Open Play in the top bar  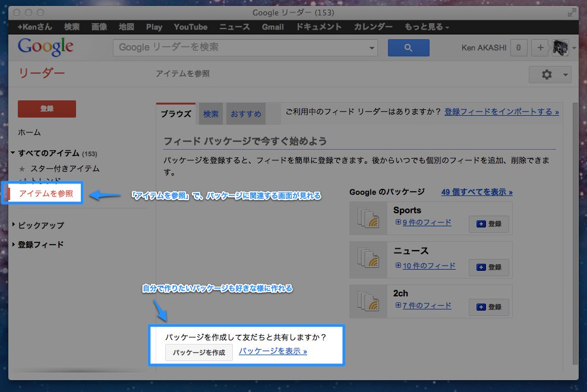(154, 27)
